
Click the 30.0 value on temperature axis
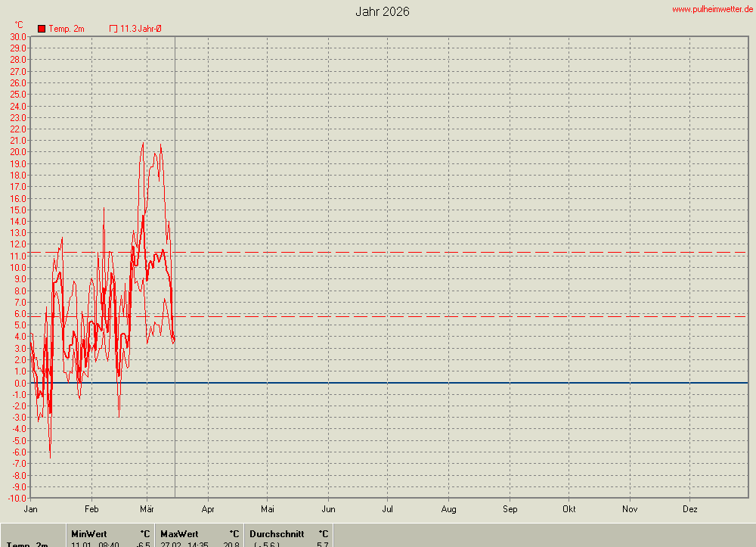click(17, 36)
